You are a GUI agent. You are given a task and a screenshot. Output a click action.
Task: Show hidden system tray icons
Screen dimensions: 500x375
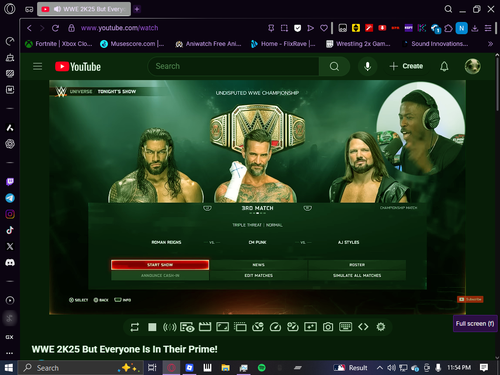pos(379,368)
